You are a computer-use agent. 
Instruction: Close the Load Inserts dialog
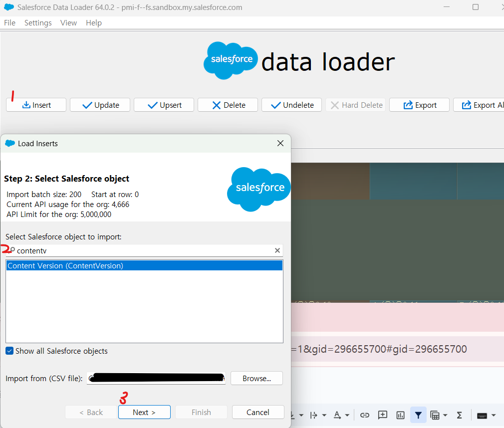click(280, 143)
